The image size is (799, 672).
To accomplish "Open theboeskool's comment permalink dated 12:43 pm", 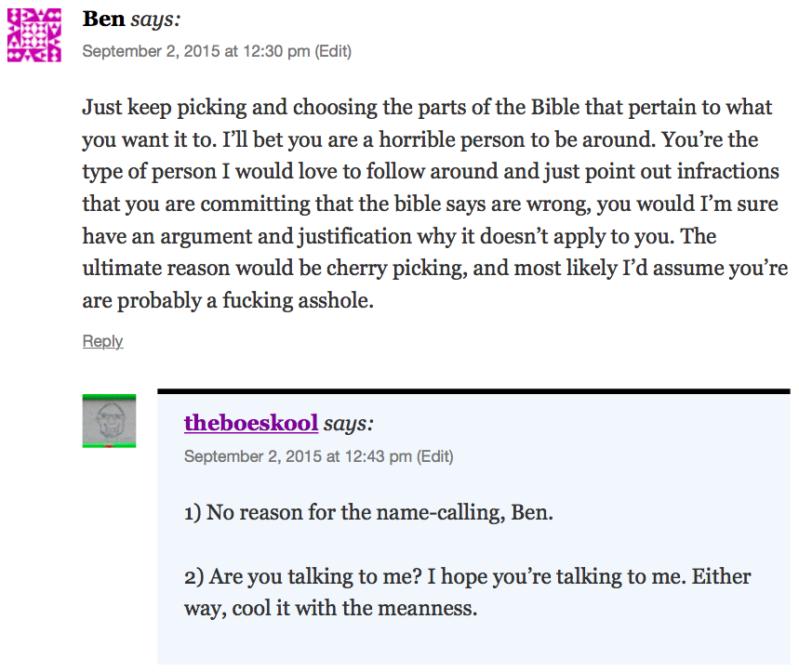I will tap(298, 456).
